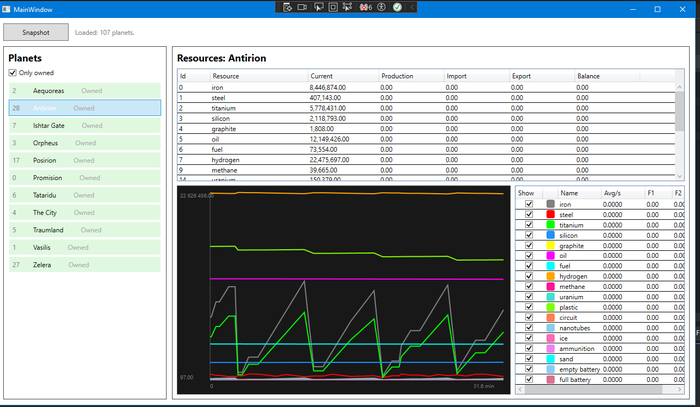This screenshot has width=700, height=407.
Task: Select planet Aequoreas in the list
Action: (85, 91)
